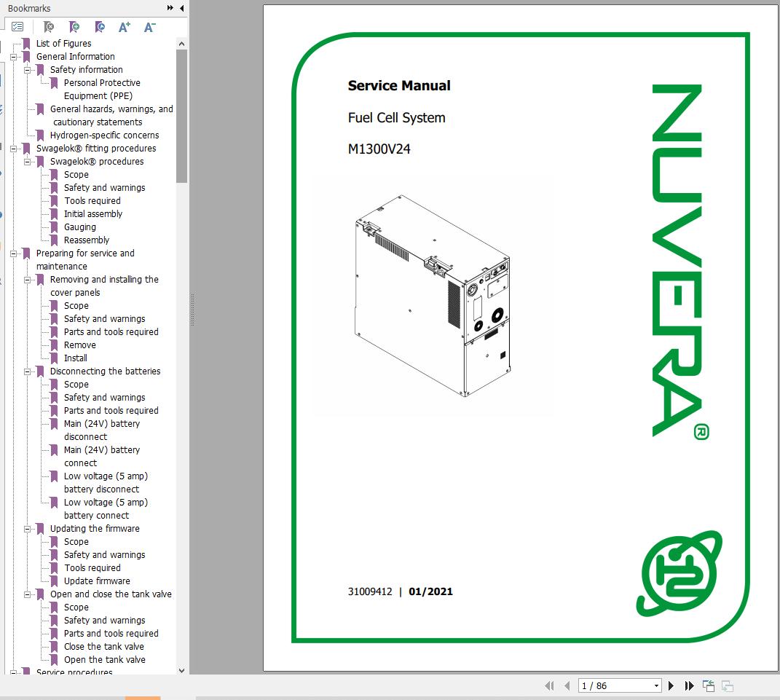Go to General hazards, warnings bookmark
The image size is (780, 700).
(111, 115)
